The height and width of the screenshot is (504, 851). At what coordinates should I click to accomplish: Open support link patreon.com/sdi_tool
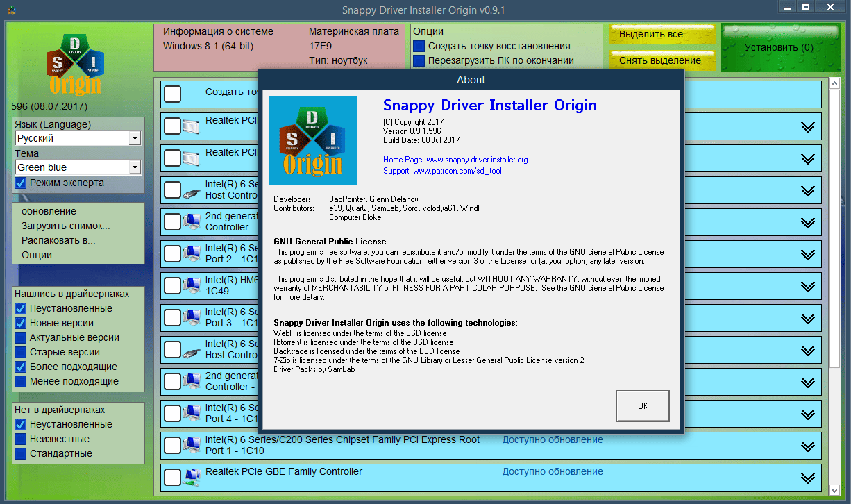[x=457, y=171]
